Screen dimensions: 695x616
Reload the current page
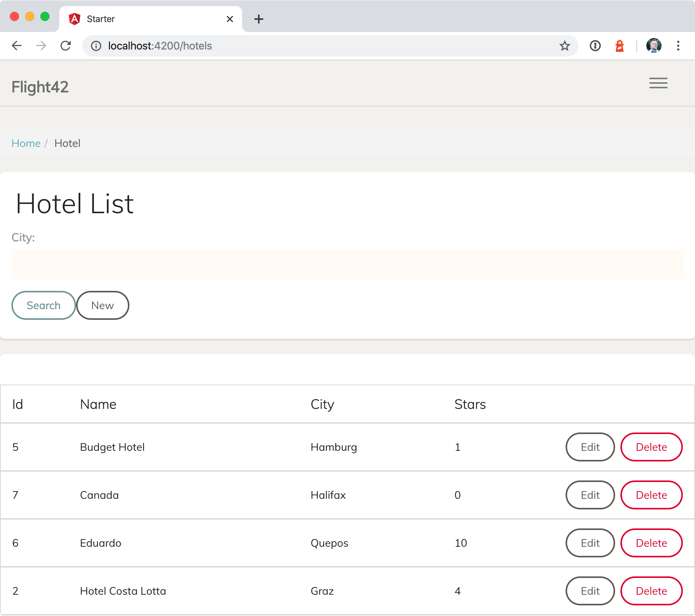pyautogui.click(x=66, y=46)
